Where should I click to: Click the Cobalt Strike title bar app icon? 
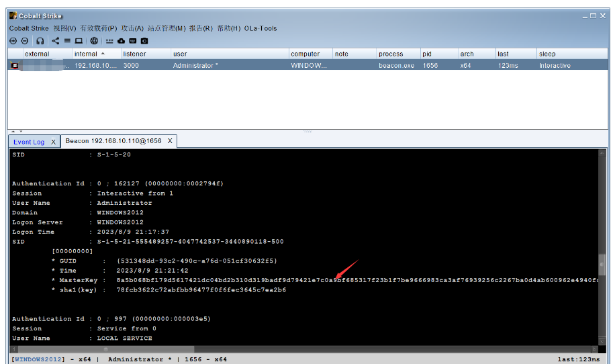click(x=13, y=15)
